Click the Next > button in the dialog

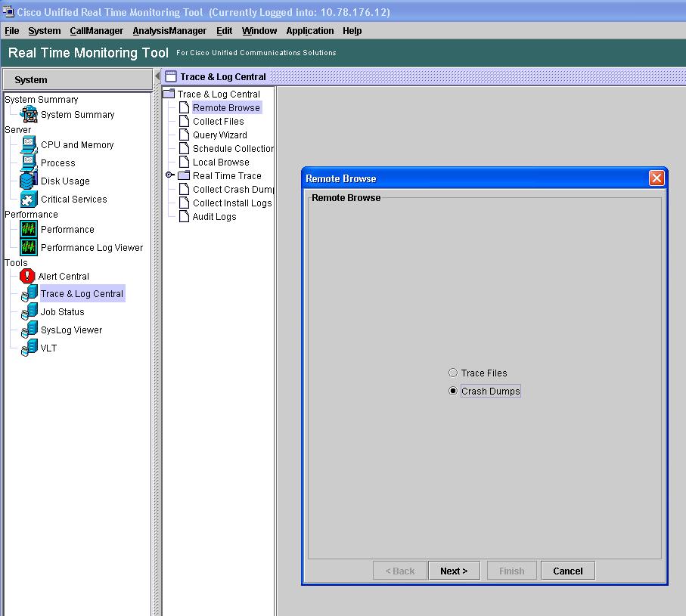tap(454, 571)
